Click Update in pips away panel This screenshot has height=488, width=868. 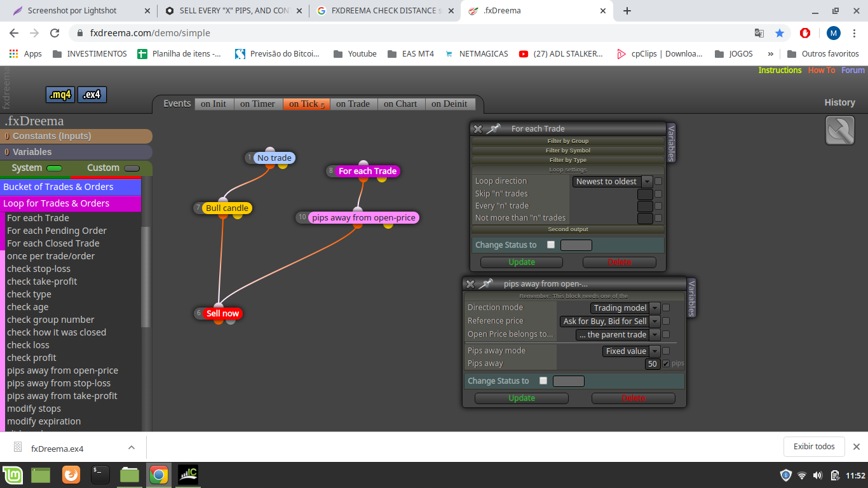pos(522,398)
